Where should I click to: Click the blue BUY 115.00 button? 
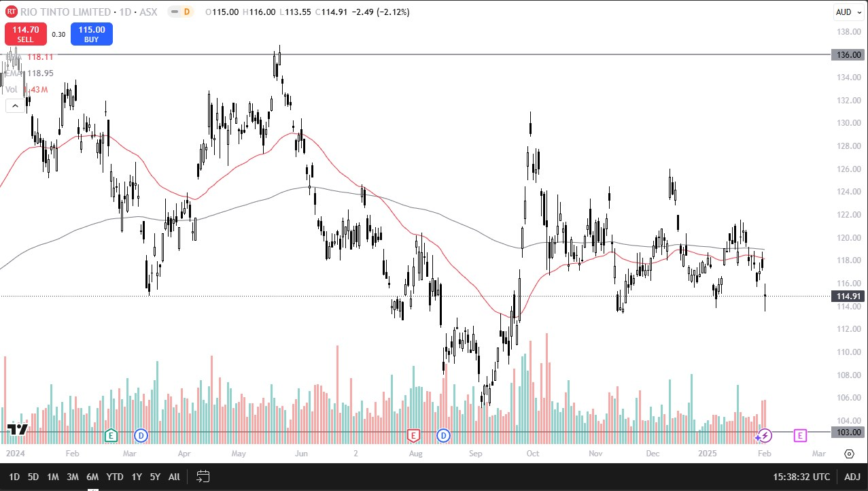click(x=91, y=34)
